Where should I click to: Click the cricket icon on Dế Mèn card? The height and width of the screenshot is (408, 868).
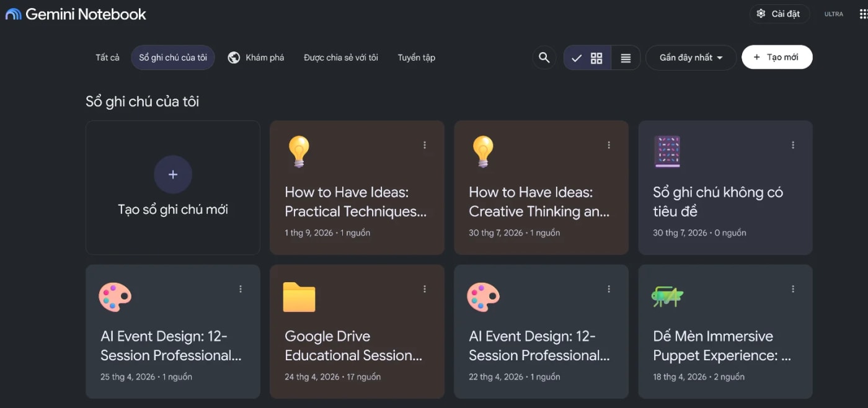click(667, 296)
